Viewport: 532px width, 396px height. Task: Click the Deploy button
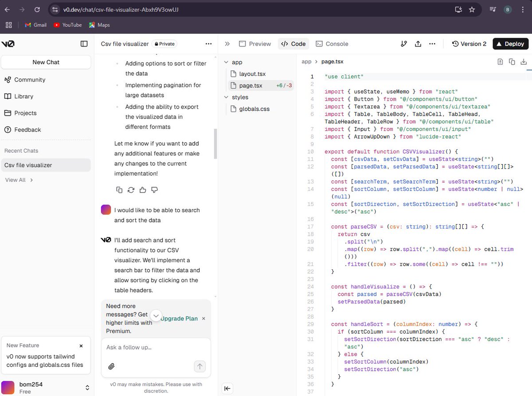[x=510, y=44]
